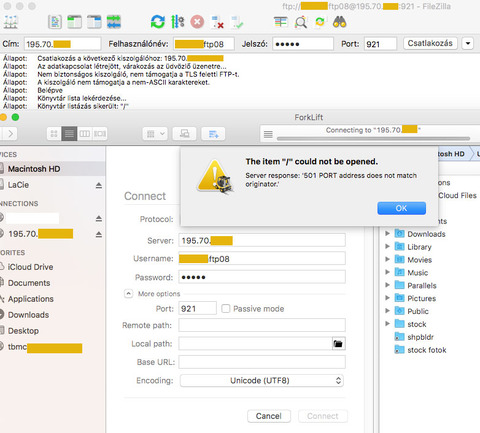Expand Music folder disclosure triangle

click(387, 272)
